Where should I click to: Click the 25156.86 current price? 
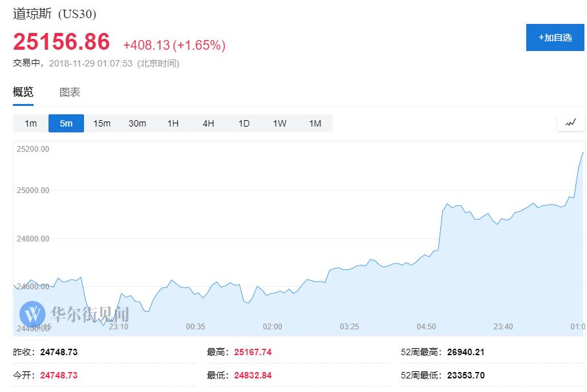pos(61,43)
